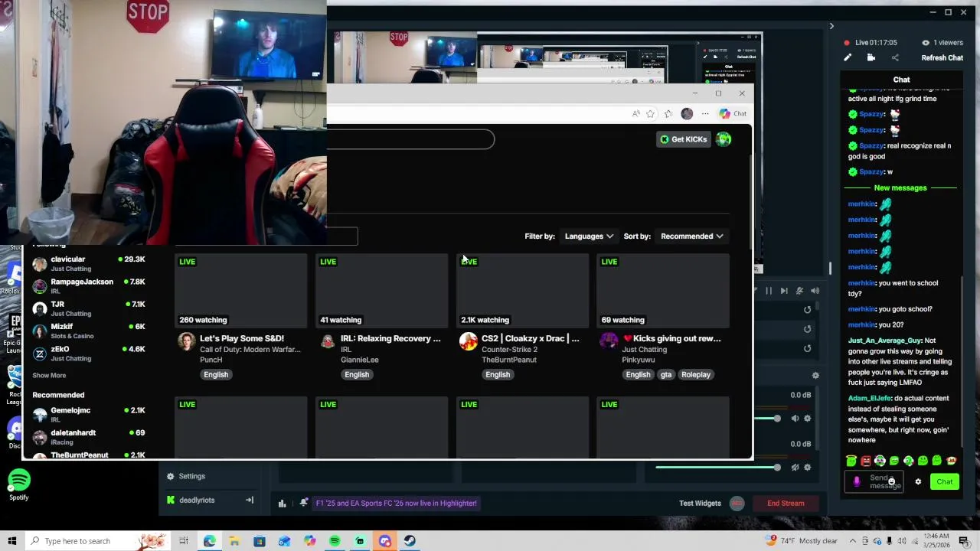980x551 pixels.
Task: Log out of deadlyriots account arrow
Action: pos(249,500)
